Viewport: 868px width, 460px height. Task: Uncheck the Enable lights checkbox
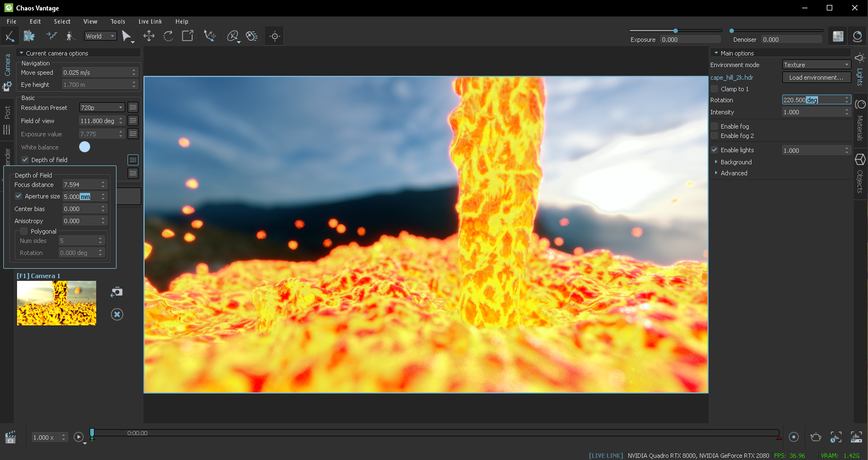pos(715,150)
